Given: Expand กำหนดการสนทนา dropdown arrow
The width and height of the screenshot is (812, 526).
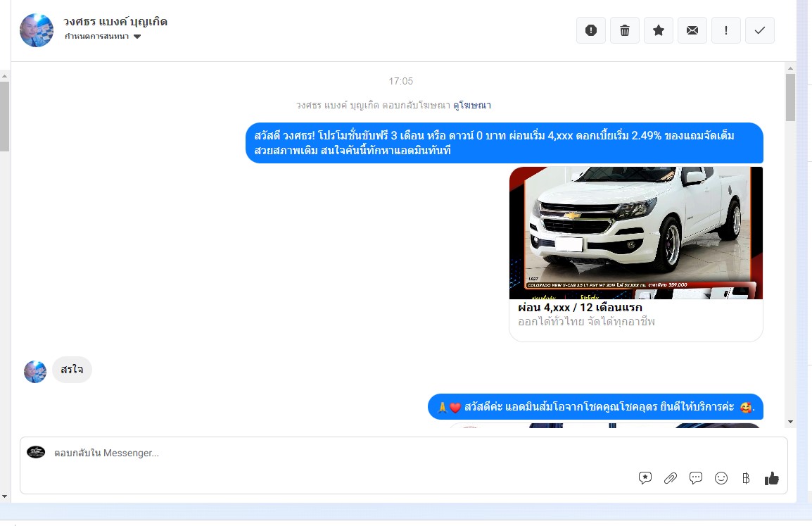Looking at the screenshot, I should [137, 37].
